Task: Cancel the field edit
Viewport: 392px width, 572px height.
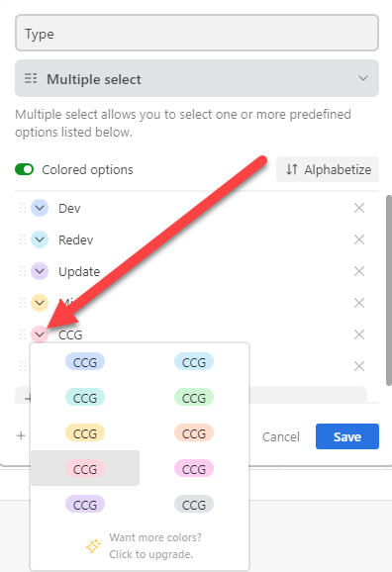Action: coord(281,436)
